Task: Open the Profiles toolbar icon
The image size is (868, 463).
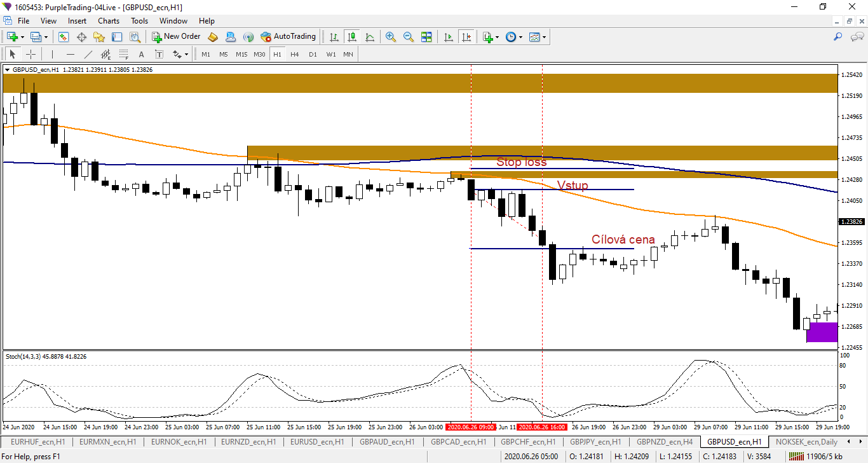Action: (x=36, y=37)
